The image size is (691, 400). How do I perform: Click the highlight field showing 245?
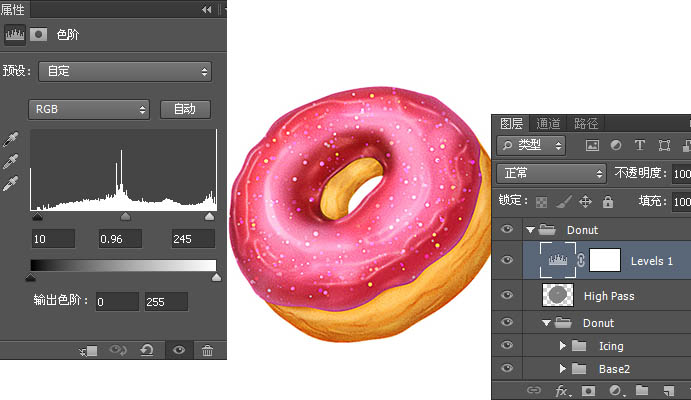click(193, 239)
